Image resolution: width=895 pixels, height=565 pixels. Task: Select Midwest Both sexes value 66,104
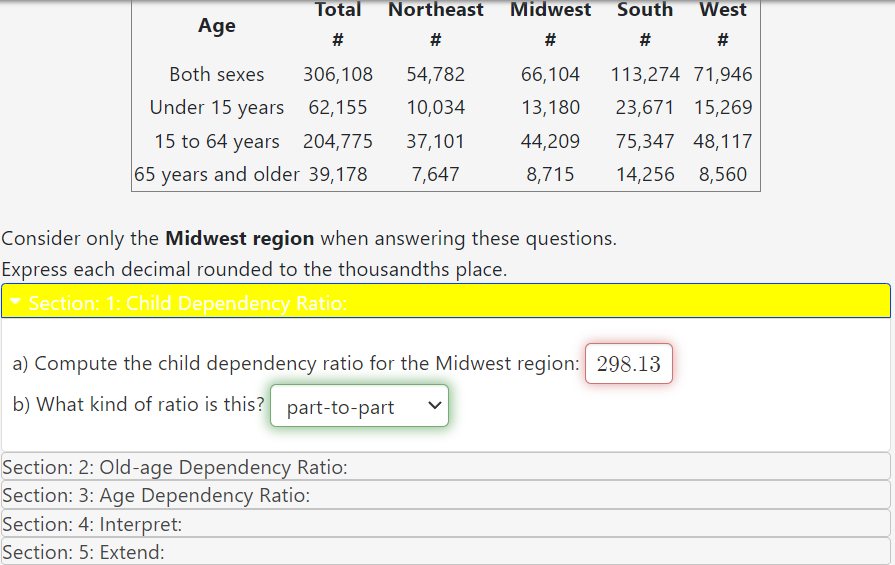click(x=550, y=74)
